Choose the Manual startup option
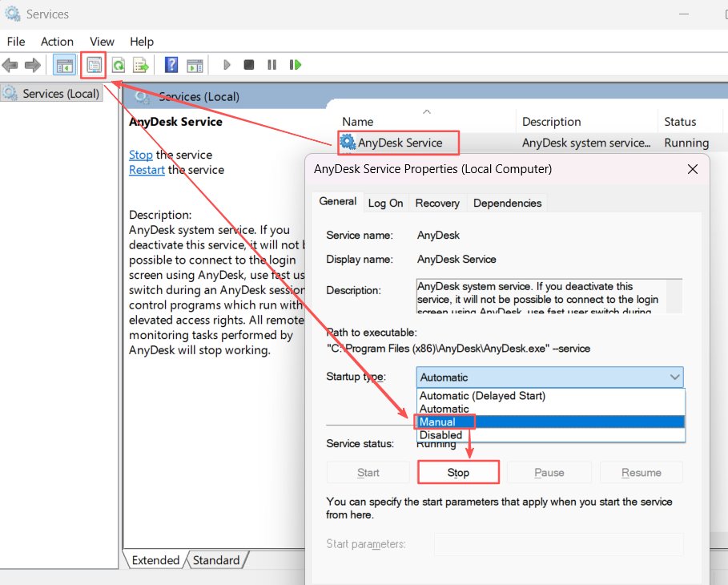Image resolution: width=728 pixels, height=585 pixels. [x=551, y=422]
